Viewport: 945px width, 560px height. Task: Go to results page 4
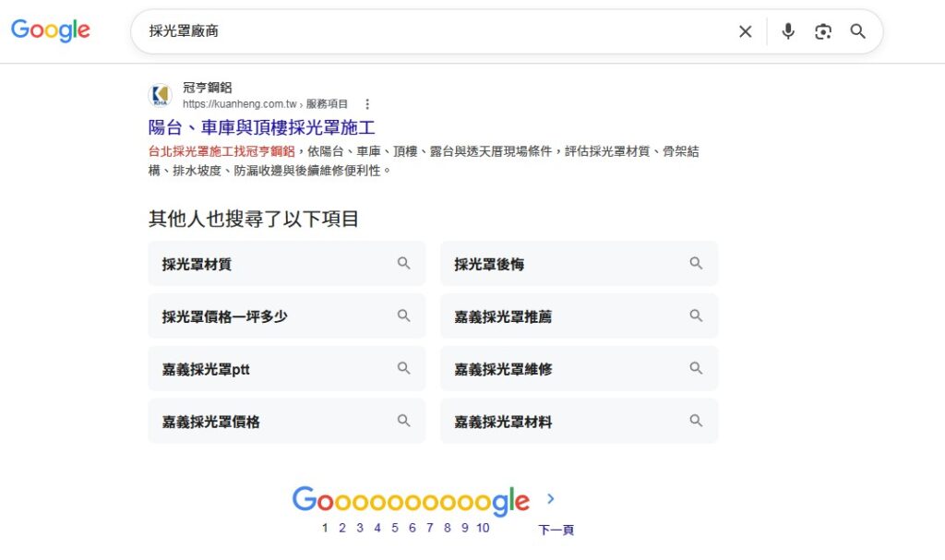[377, 528]
